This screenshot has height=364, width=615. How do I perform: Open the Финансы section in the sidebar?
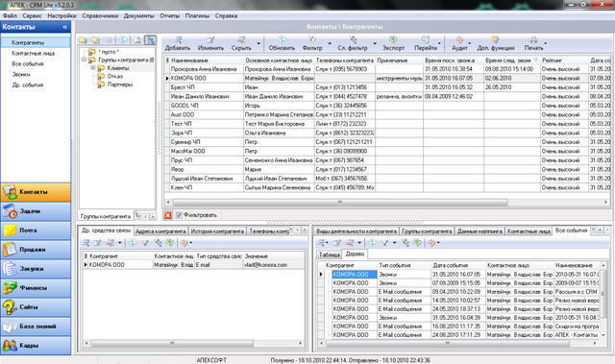(x=36, y=288)
